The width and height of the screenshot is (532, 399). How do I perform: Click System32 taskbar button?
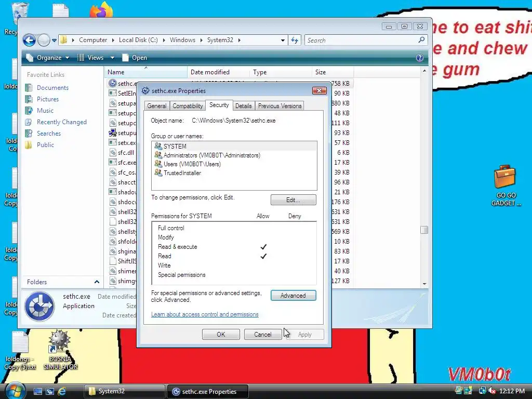coord(124,391)
